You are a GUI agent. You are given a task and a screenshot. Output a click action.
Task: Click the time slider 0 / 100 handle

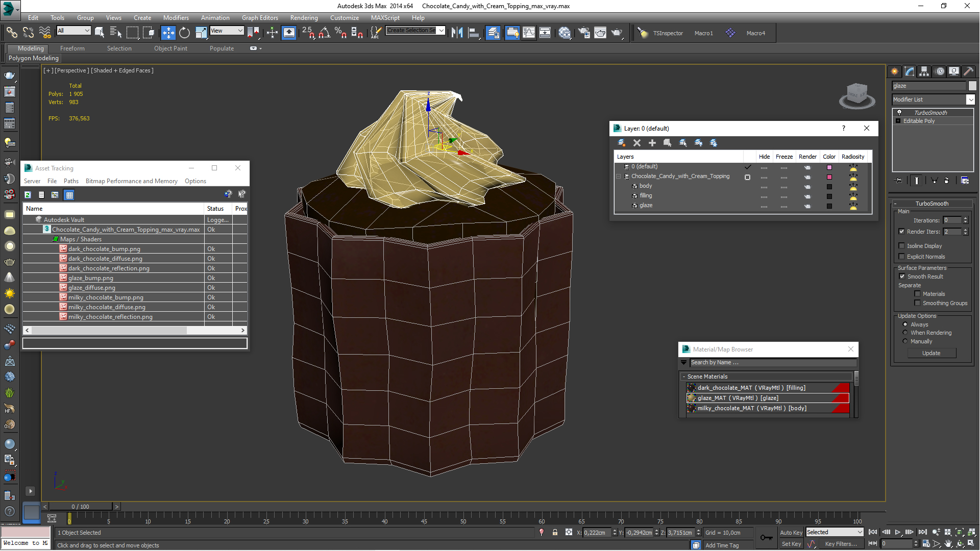pos(80,507)
